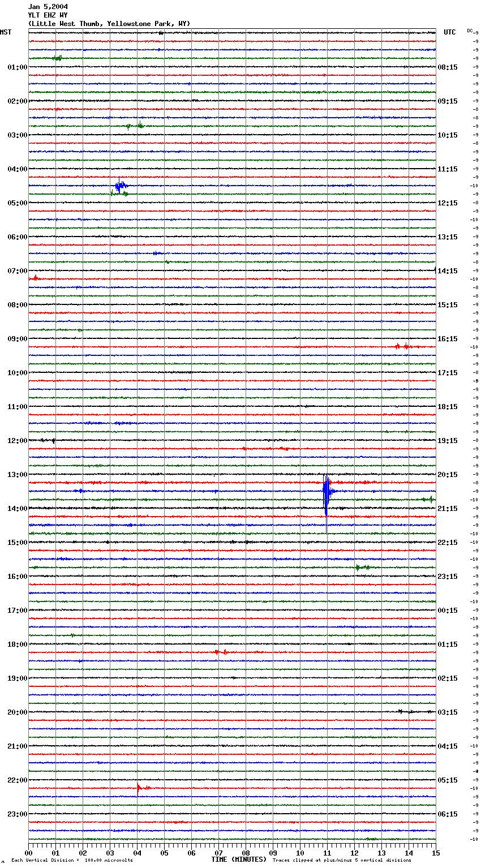
Task: Click the red event on the 22:15 trace
Action: click(x=143, y=787)
